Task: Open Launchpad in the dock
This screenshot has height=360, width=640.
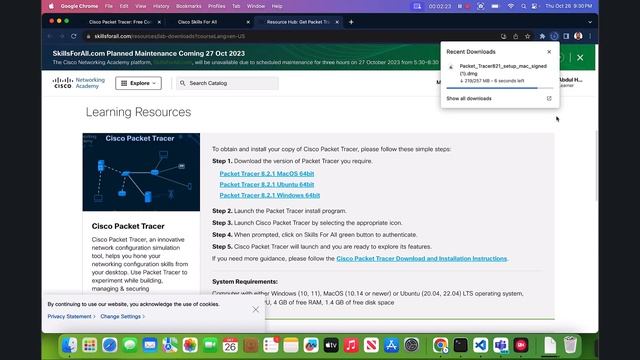Action: (89, 345)
